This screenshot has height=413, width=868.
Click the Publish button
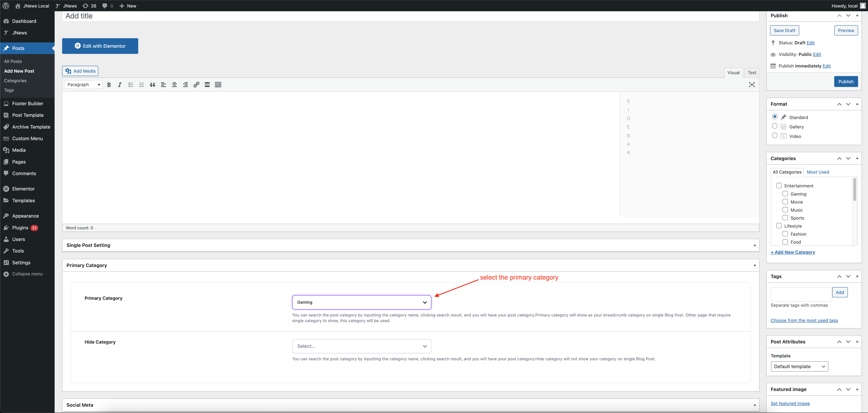(x=846, y=82)
